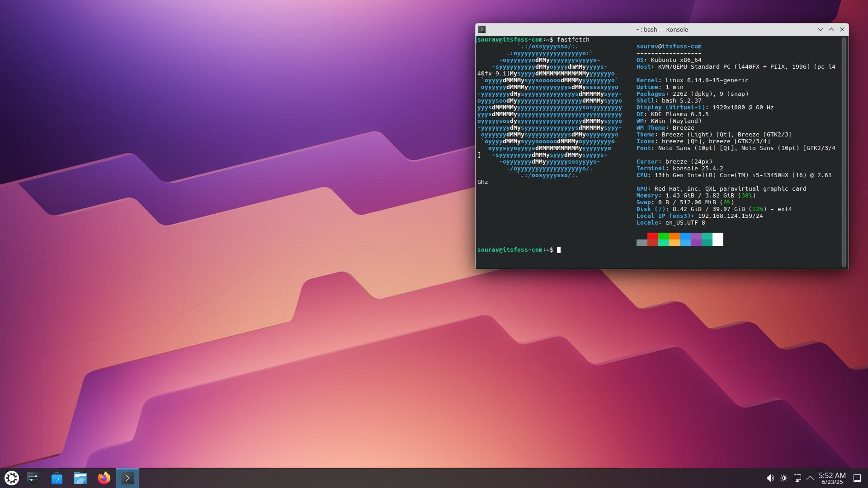This screenshot has height=488, width=868.
Task: Launch Discover software center from the panel
Action: tap(57, 478)
